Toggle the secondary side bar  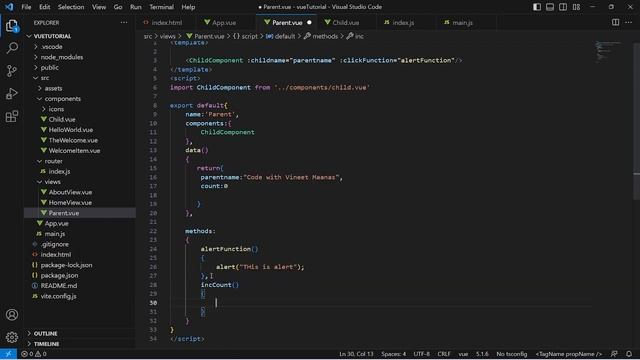coord(563,7)
